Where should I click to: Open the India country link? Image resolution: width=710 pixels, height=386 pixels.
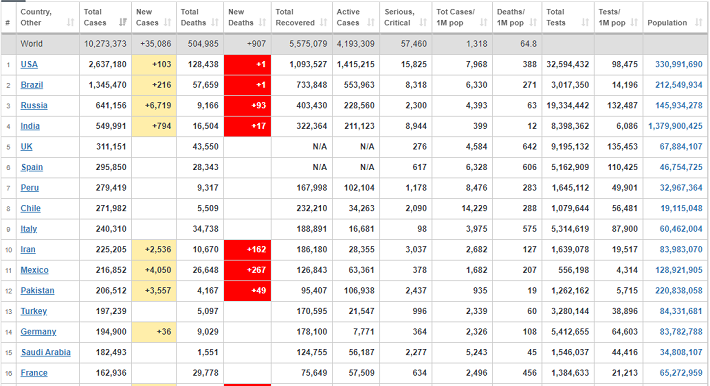(x=30, y=126)
